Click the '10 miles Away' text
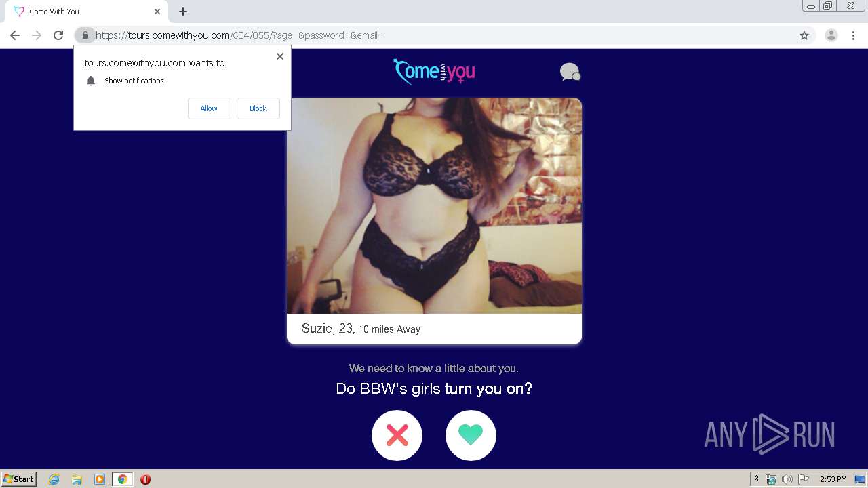 tap(389, 329)
